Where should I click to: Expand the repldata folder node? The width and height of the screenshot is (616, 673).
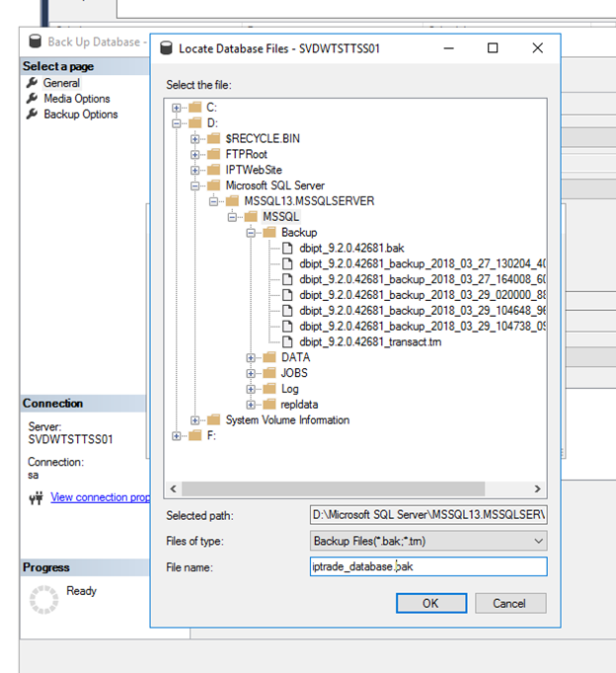251,405
